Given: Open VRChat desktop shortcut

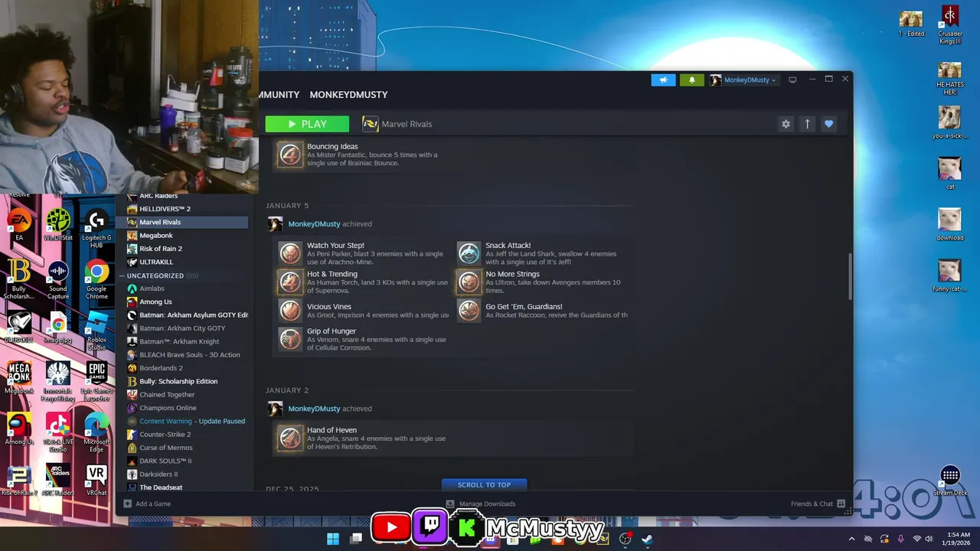Looking at the screenshot, I should click(x=96, y=481).
